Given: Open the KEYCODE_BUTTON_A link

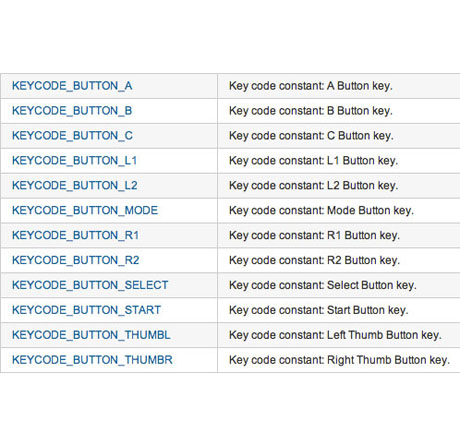Looking at the screenshot, I should [72, 86].
